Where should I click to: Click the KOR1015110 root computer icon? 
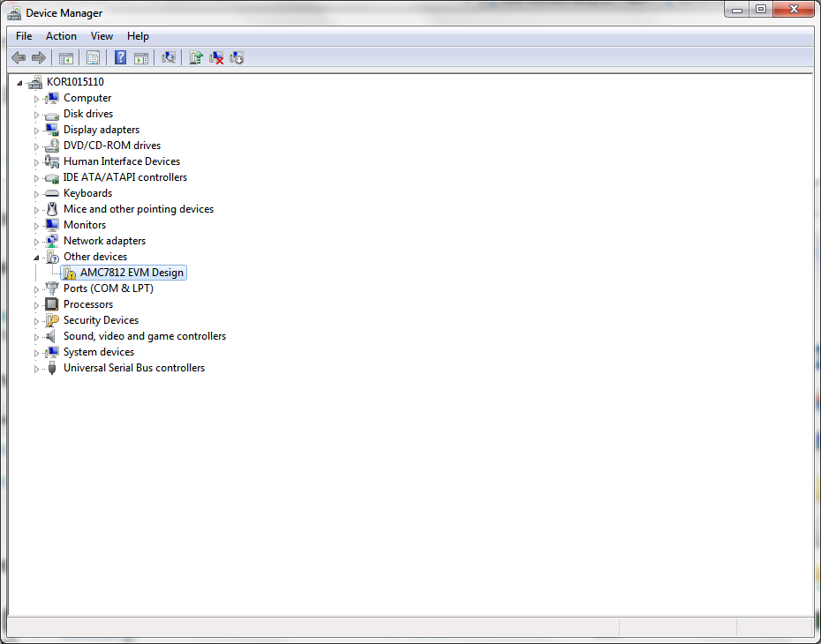(35, 82)
